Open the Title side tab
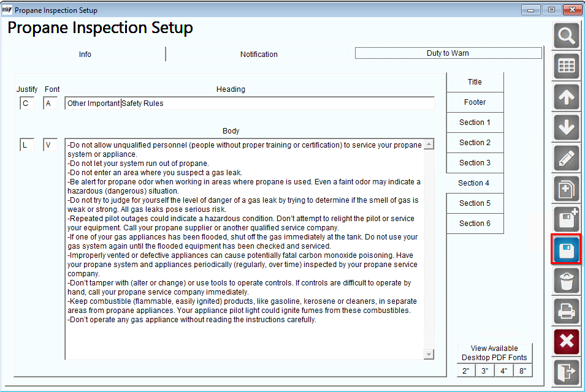 coord(475,82)
